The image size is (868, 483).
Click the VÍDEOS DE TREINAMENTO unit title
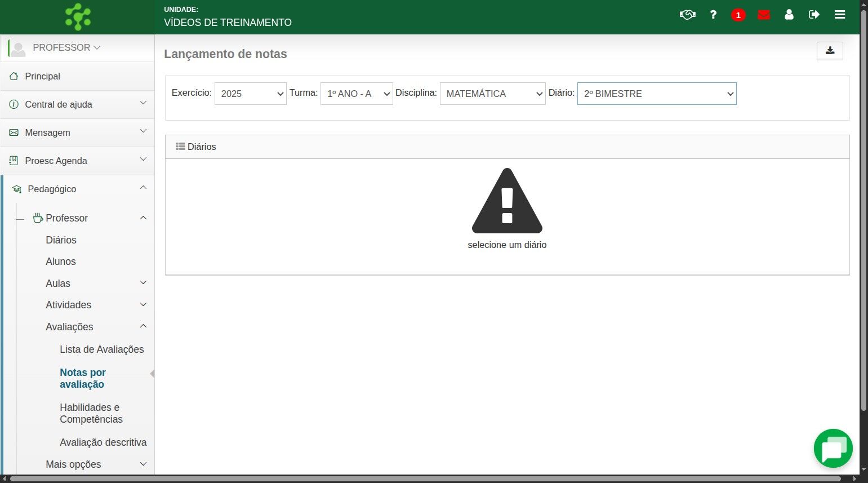pos(228,23)
